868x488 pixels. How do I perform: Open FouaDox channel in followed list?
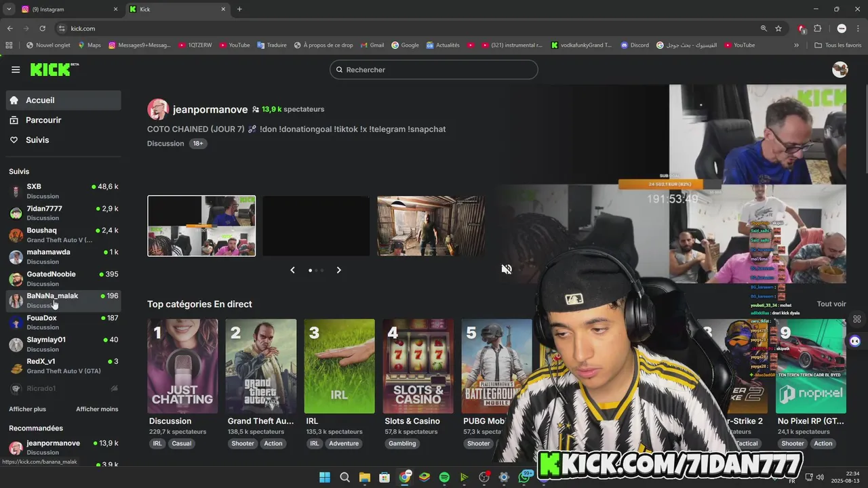(64, 322)
